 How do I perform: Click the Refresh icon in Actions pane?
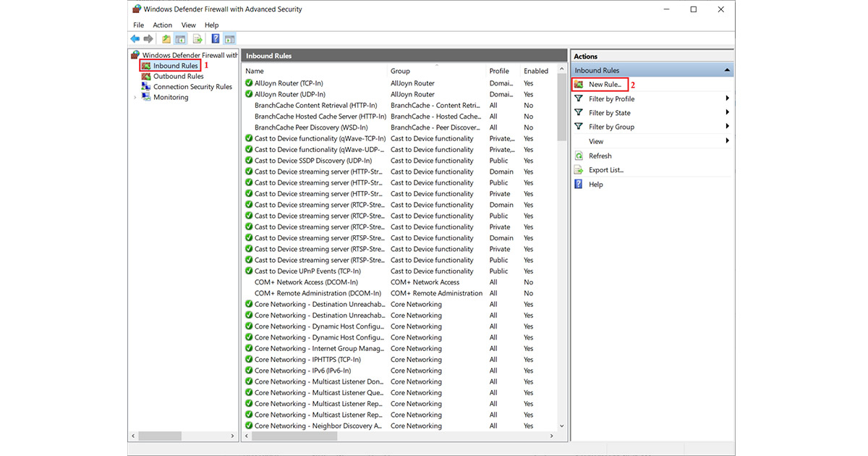[579, 156]
